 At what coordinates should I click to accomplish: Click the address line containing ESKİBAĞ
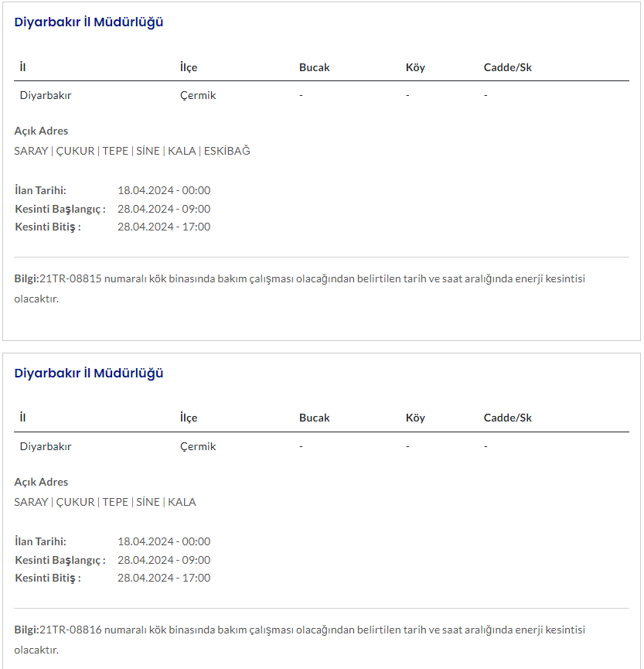[x=132, y=151]
